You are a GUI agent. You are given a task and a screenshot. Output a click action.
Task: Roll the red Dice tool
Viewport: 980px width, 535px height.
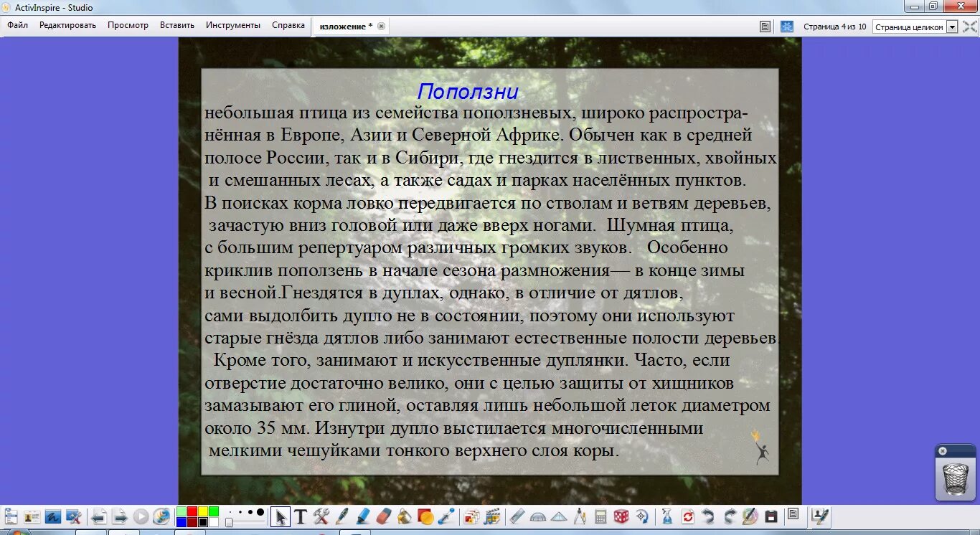coord(621,516)
